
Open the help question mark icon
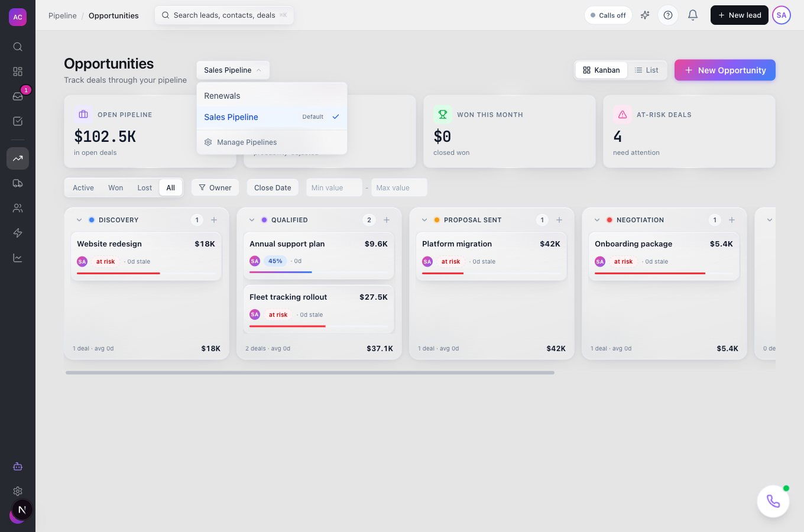click(668, 15)
